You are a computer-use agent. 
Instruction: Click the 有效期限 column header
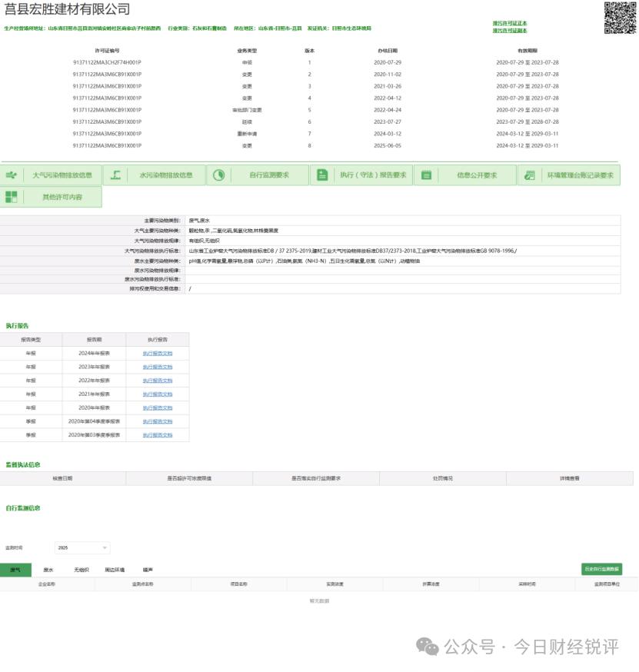click(x=528, y=51)
